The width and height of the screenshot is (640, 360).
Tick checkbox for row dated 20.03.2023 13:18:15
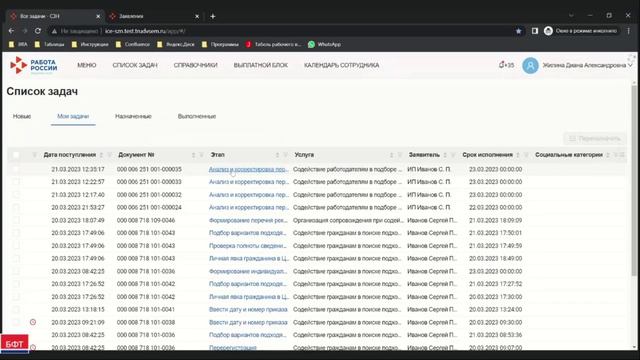tap(16, 309)
